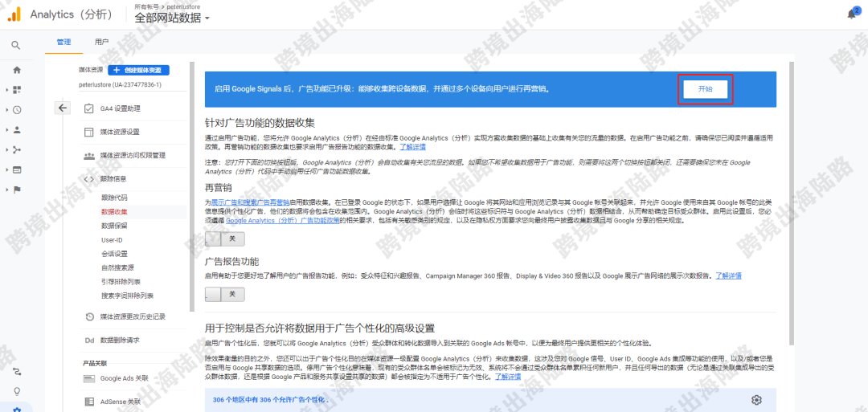Viewport: 868px width, 412px height.
Task: Expand the Audience reports arrow
Action: click(x=7, y=129)
